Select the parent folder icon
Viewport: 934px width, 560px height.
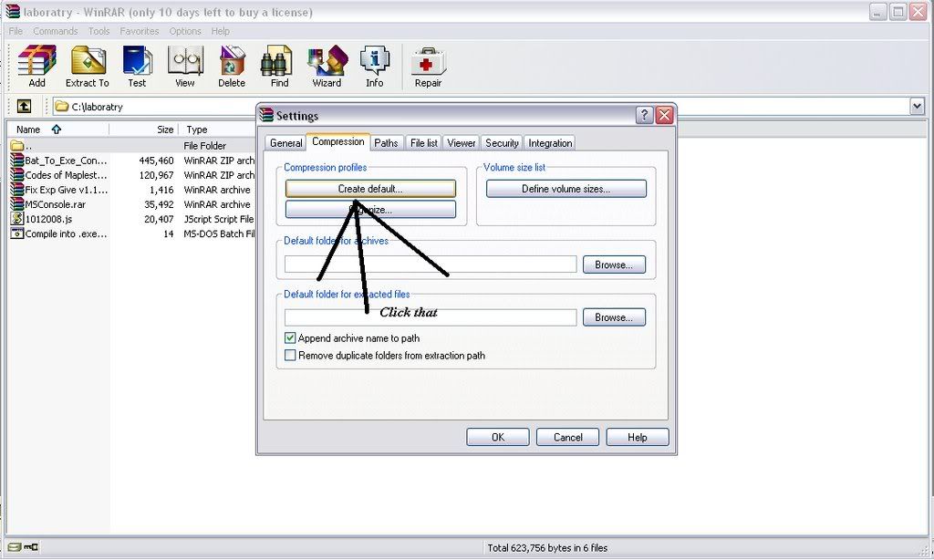[x=16, y=145]
